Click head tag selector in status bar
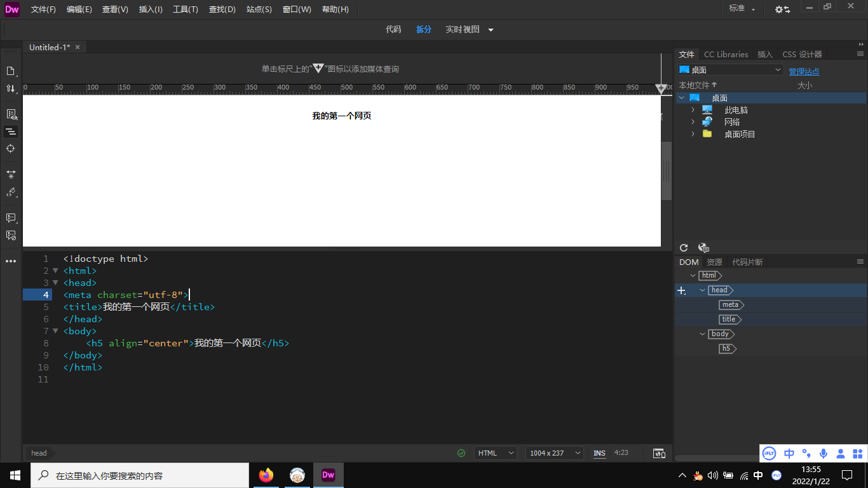 click(x=39, y=453)
